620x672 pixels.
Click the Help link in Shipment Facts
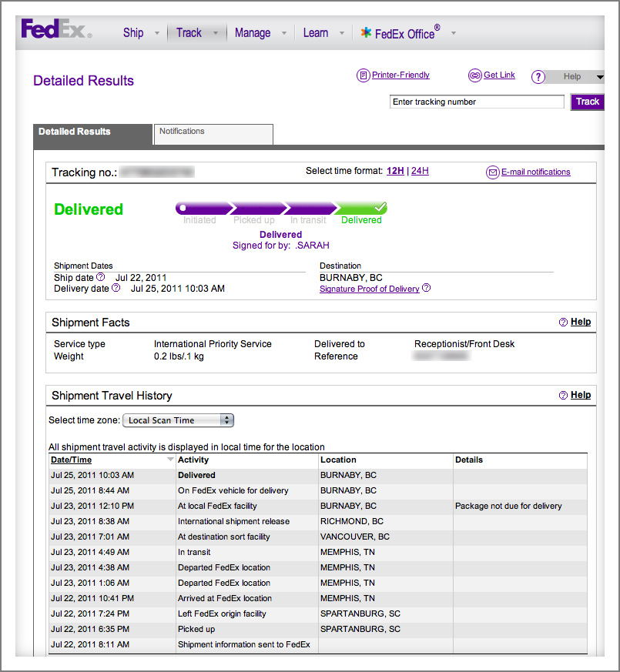[x=581, y=322]
